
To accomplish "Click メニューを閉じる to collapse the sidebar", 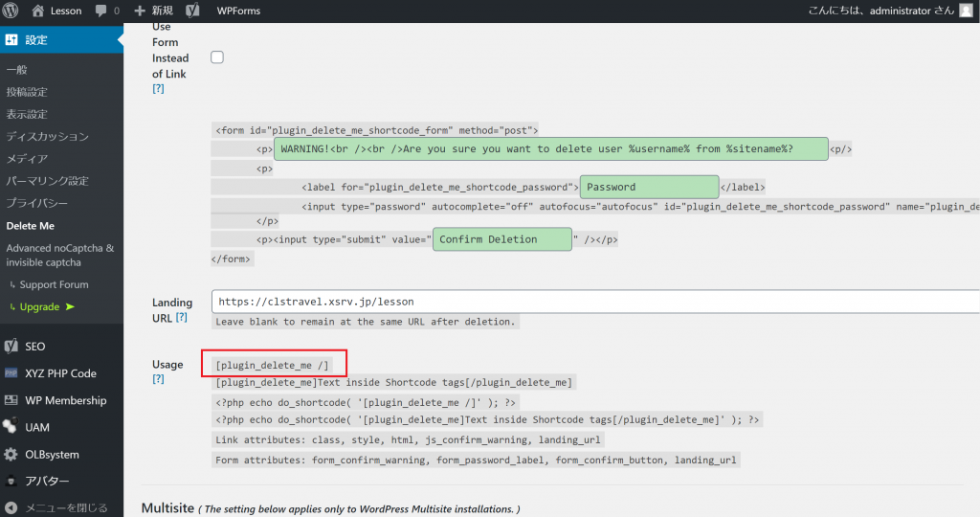I will [66, 508].
